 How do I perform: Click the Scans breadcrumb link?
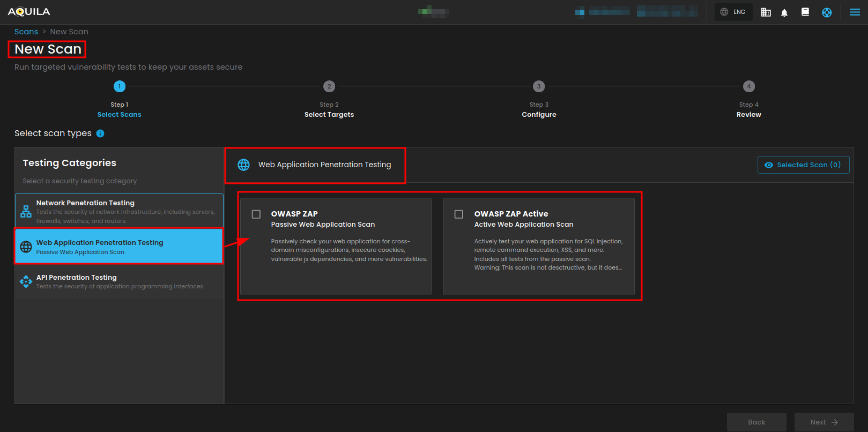(26, 32)
